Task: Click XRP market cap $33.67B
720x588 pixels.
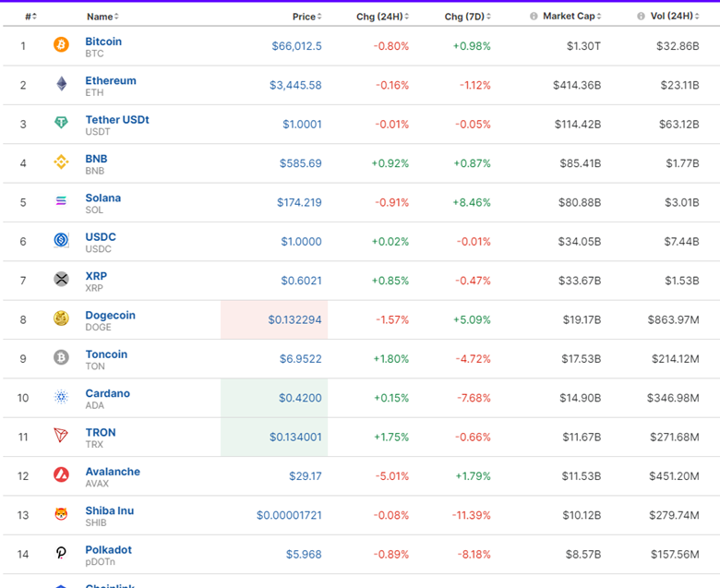Action: (x=580, y=281)
